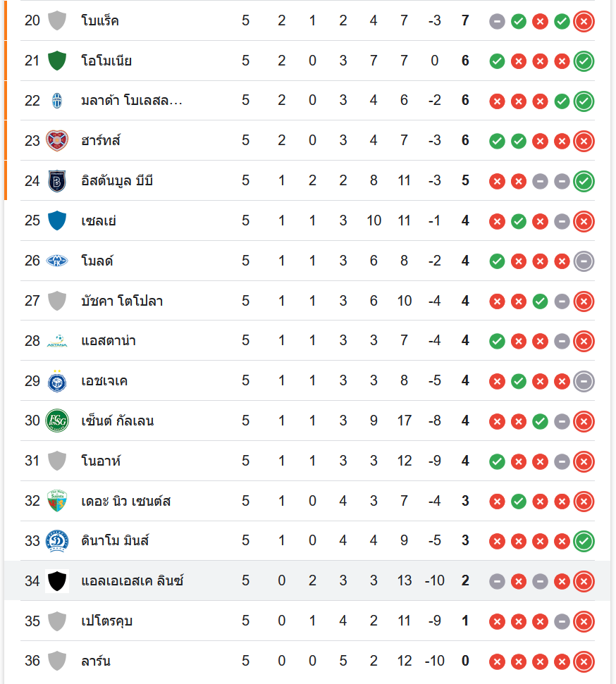Open the อิสตันบูล บีบี team page
The image size is (616, 684).
(117, 181)
